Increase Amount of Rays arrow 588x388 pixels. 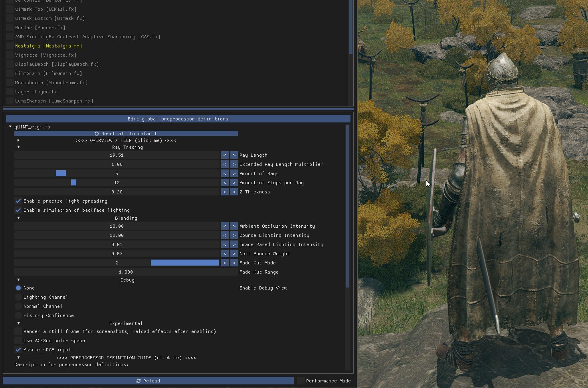coord(234,173)
